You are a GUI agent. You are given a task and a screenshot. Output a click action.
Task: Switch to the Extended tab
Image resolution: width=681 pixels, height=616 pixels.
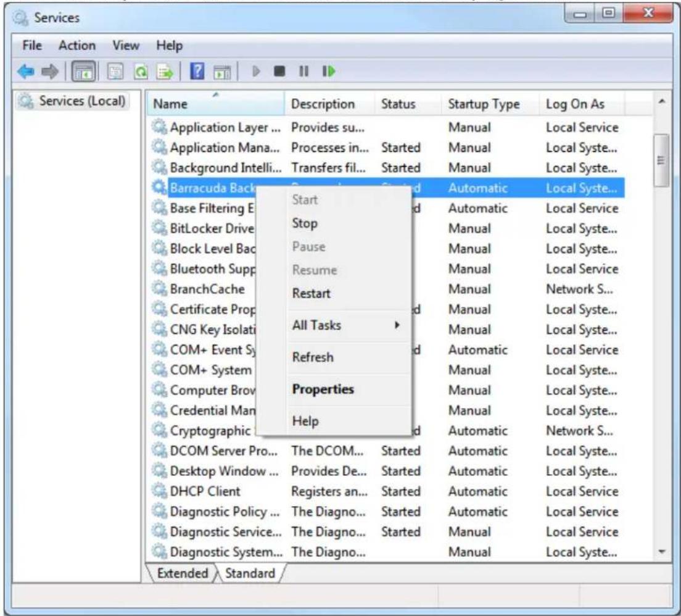[x=183, y=573]
